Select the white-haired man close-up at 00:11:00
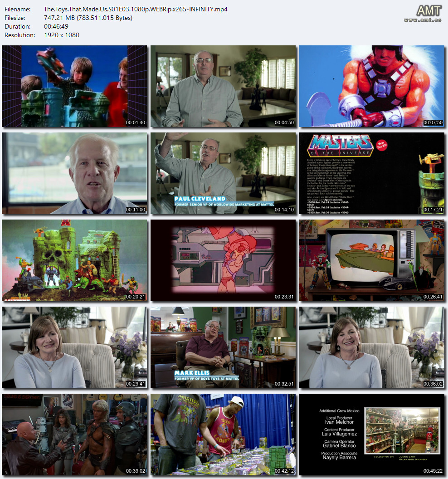448x479 pixels. click(74, 173)
